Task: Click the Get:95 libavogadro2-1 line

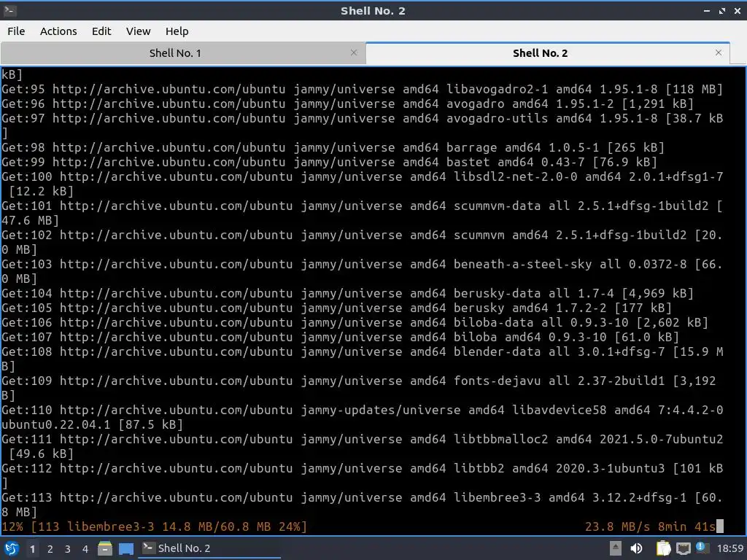Action: pos(362,89)
